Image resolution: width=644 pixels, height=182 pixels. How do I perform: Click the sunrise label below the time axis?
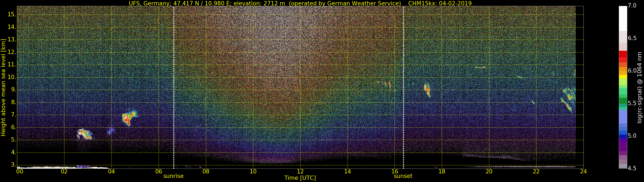pos(173,176)
